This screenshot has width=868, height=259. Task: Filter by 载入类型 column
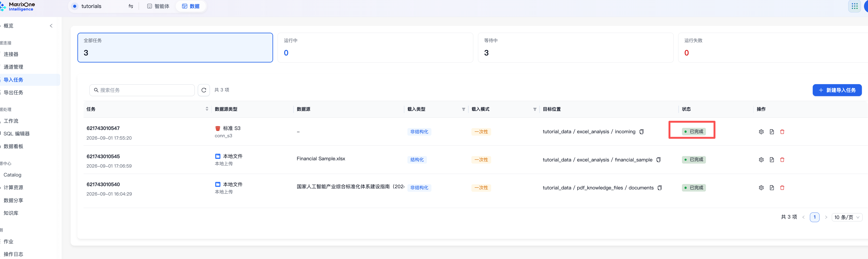[x=463, y=109]
